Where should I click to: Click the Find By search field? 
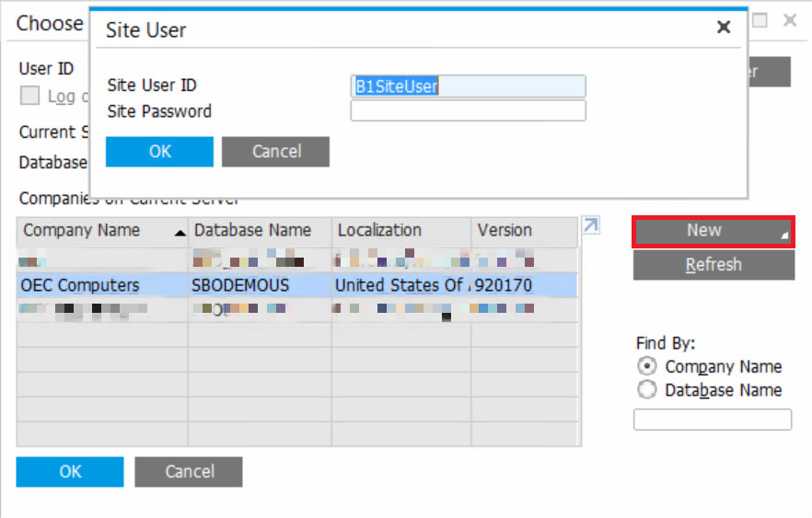click(712, 420)
